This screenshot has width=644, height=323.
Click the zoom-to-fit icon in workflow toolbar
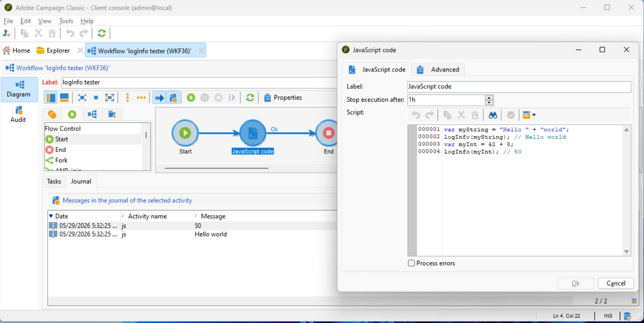pos(109,98)
